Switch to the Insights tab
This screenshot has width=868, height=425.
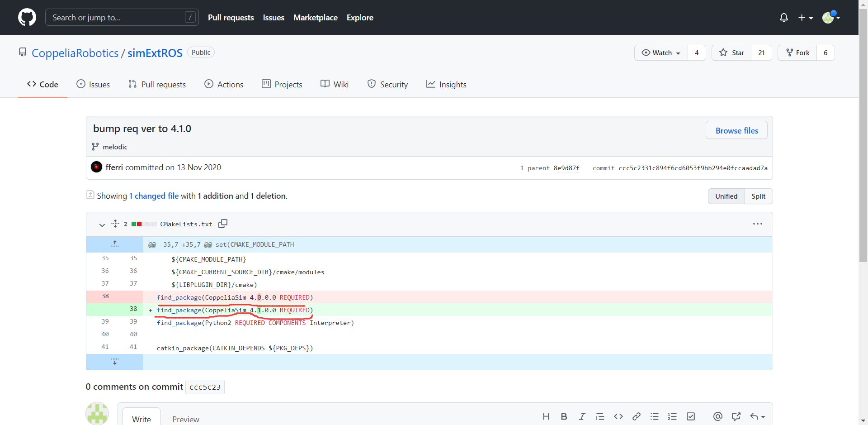click(446, 84)
